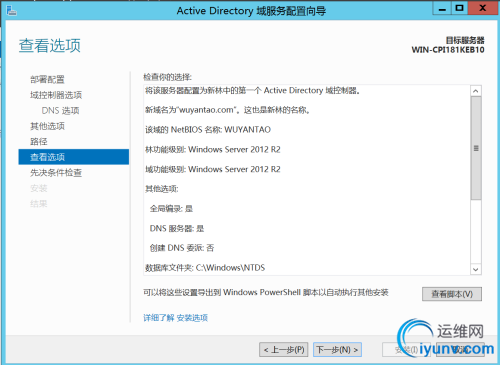The image size is (500, 365).
Task: Click the 域功能级别 Windows Server 2012 R2 line
Action: 213,169
